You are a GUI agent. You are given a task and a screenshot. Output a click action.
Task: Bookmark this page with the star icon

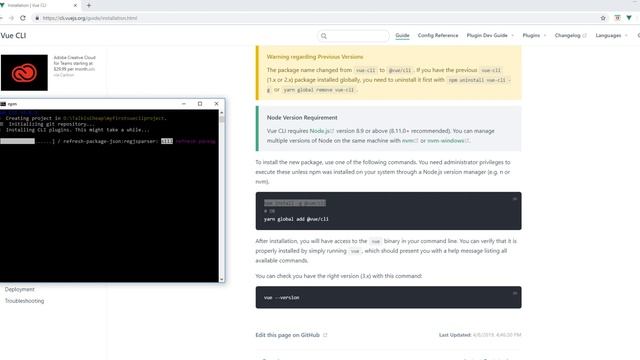603,18
